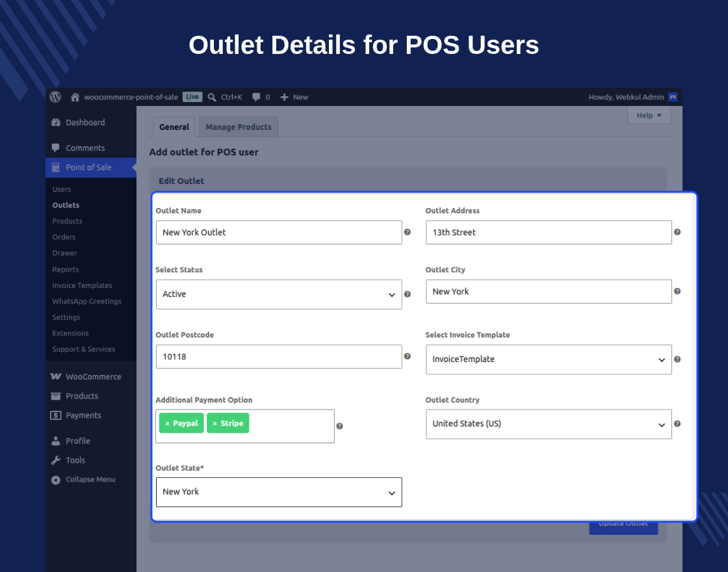
Task: Open Extensions submenu item
Action: coord(71,333)
